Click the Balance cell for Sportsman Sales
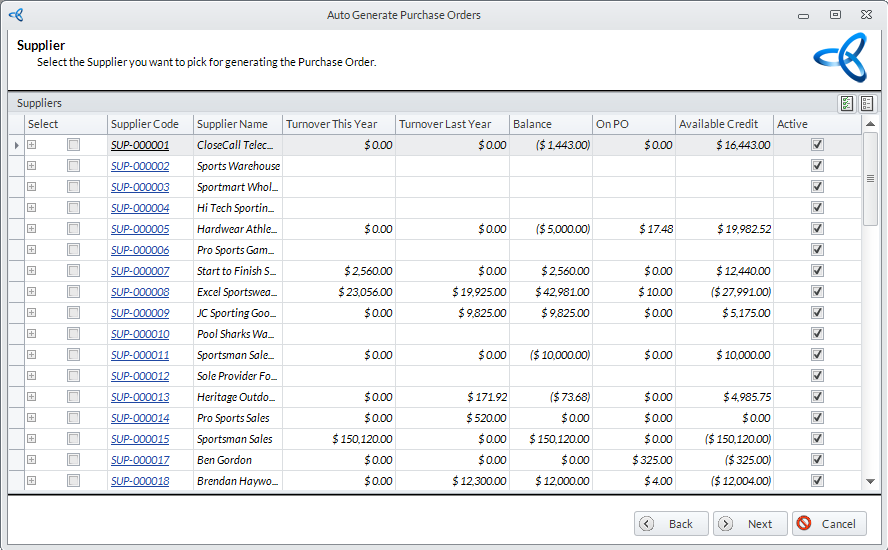The height and width of the screenshot is (550, 888). (550, 439)
